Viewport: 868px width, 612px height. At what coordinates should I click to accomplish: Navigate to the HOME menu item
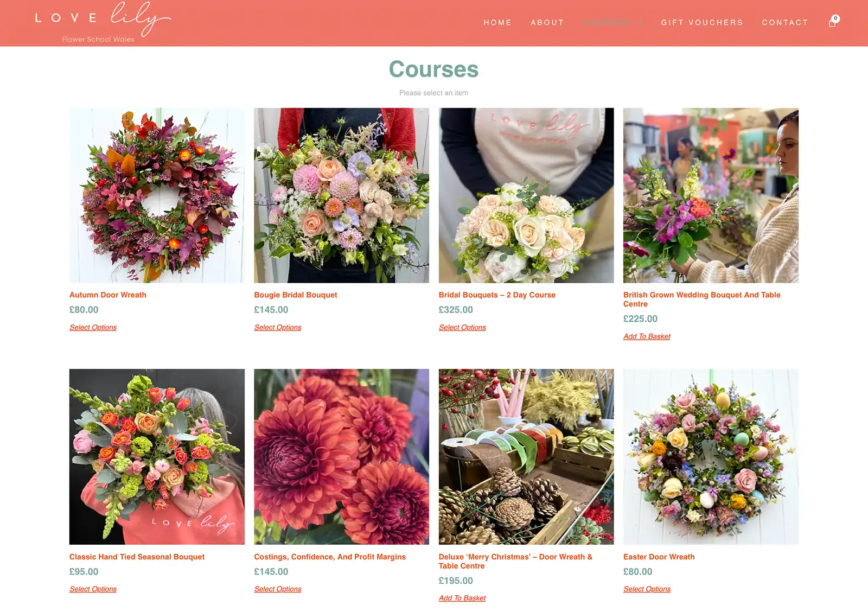tap(497, 23)
